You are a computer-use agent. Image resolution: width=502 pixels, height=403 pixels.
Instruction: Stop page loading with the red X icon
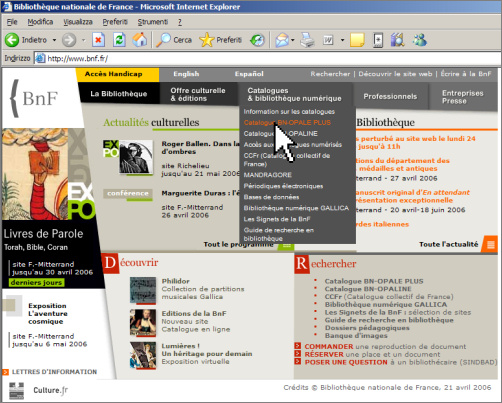pyautogui.click(x=98, y=40)
